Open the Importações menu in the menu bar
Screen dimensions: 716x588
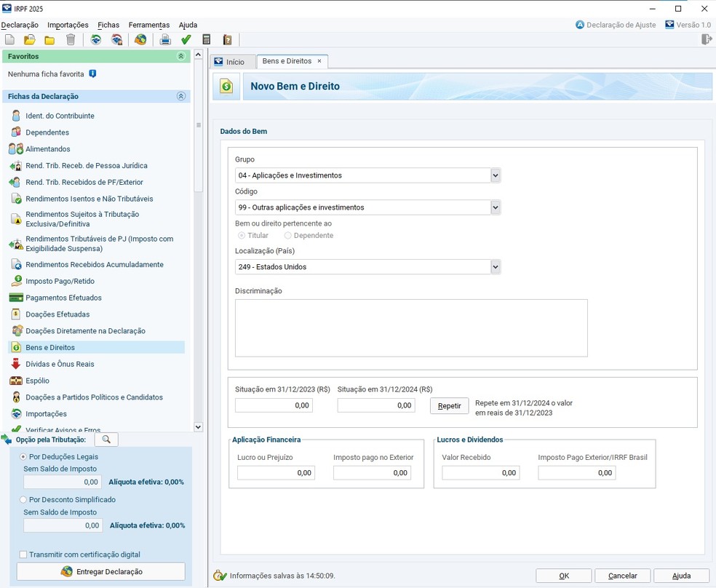pos(68,25)
